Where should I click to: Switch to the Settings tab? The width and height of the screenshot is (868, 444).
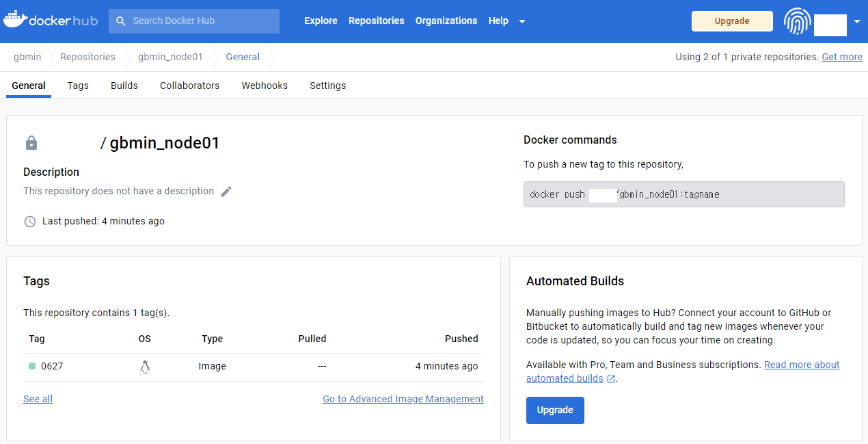coord(327,86)
